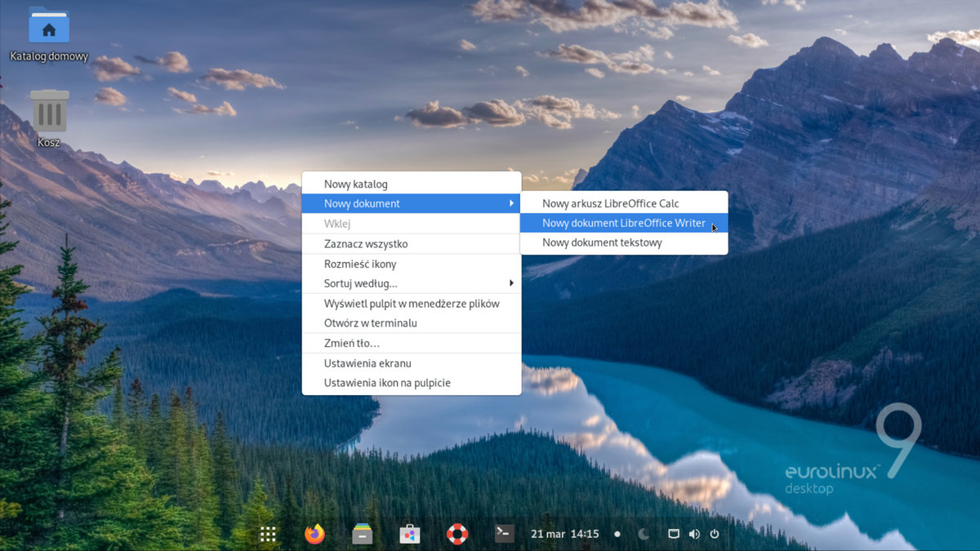Open the application grid launcher

[x=268, y=533]
